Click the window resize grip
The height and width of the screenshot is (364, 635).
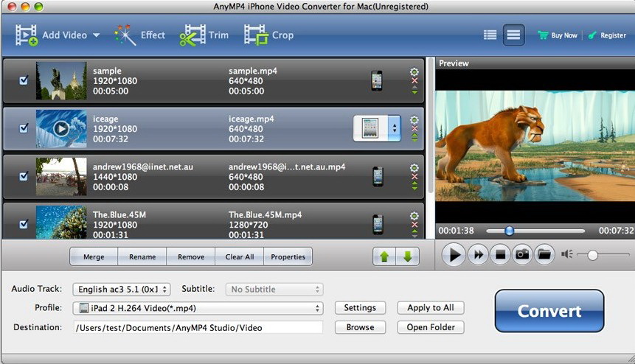point(631,359)
